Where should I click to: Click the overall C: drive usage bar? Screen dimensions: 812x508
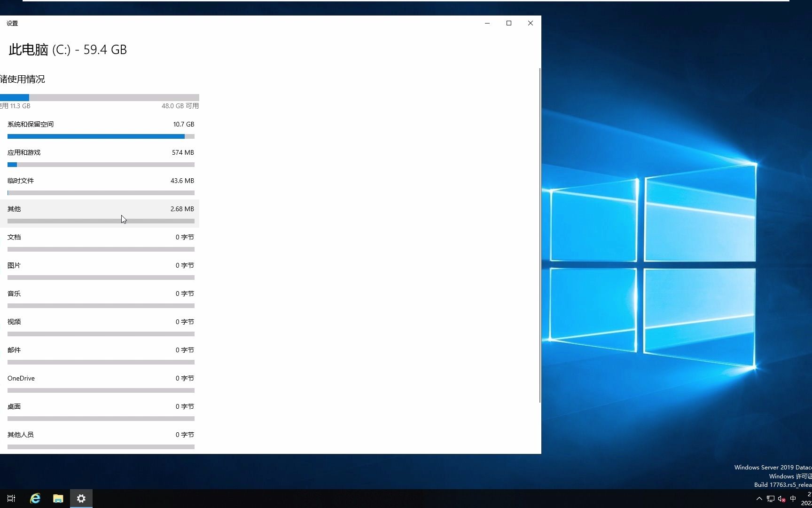pyautogui.click(x=100, y=97)
